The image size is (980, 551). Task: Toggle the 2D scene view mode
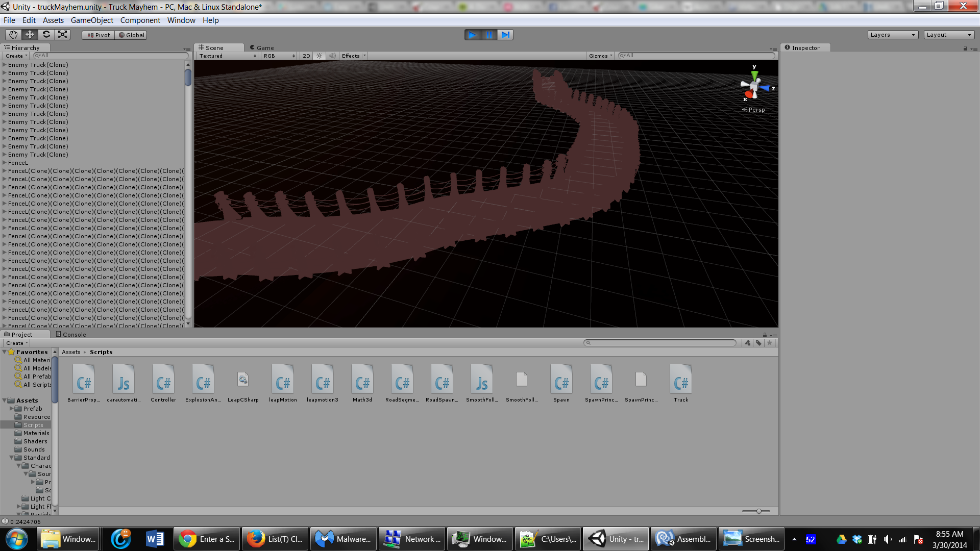[306, 56]
